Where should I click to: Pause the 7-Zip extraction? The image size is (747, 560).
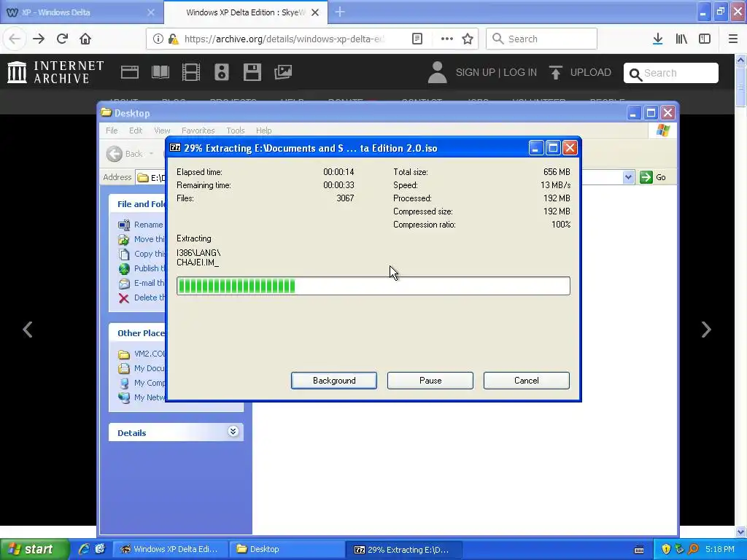(430, 381)
